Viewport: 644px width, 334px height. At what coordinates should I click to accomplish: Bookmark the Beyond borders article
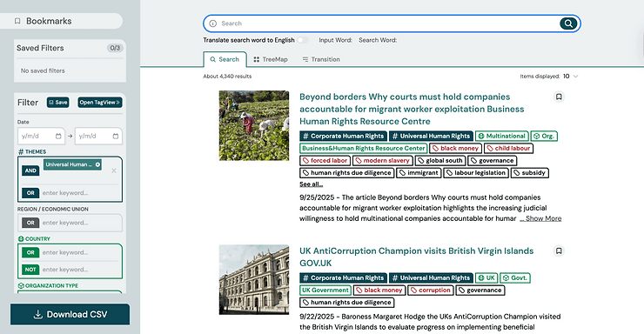pyautogui.click(x=559, y=97)
